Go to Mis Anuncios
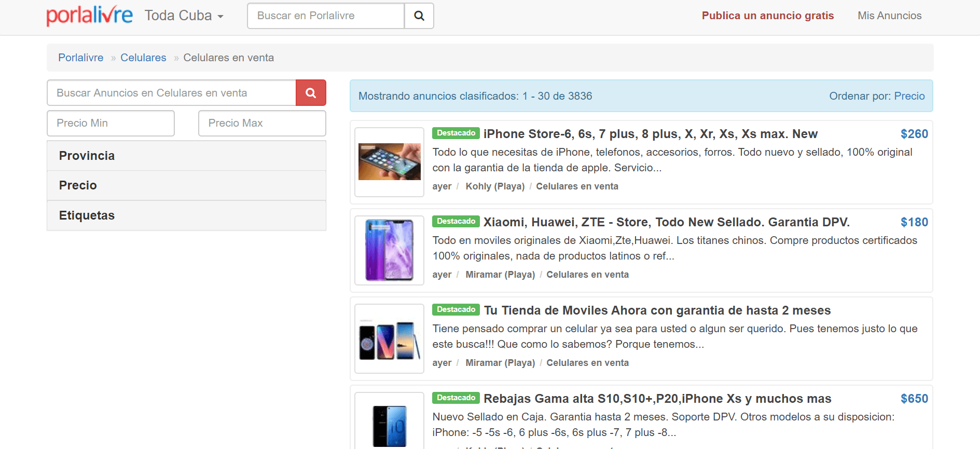The height and width of the screenshot is (449, 980). tap(889, 16)
